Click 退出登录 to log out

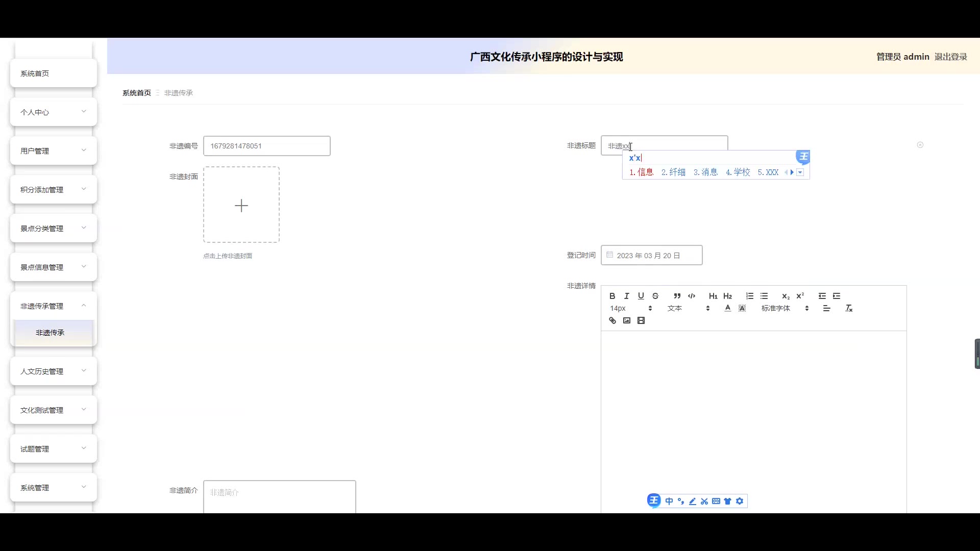pyautogui.click(x=950, y=57)
